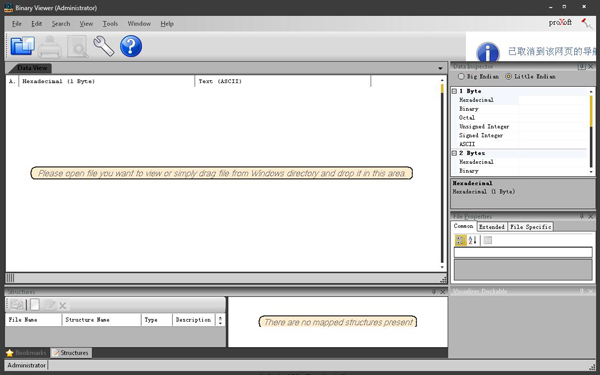Image resolution: width=600 pixels, height=375 pixels.
Task: Select the ASCII row in Data Inspector
Action: (x=522, y=144)
